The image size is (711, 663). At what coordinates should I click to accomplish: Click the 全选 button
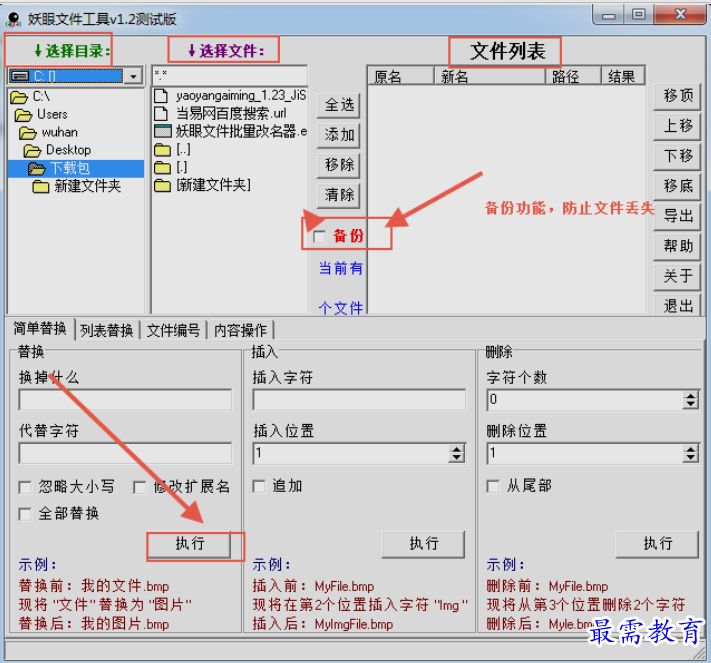tap(339, 105)
